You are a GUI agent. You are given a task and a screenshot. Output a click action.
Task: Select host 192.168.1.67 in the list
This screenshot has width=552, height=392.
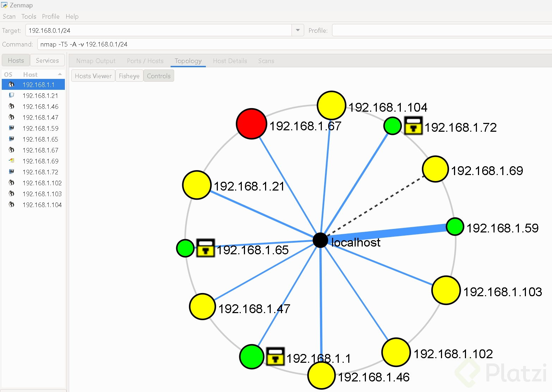click(x=33, y=150)
